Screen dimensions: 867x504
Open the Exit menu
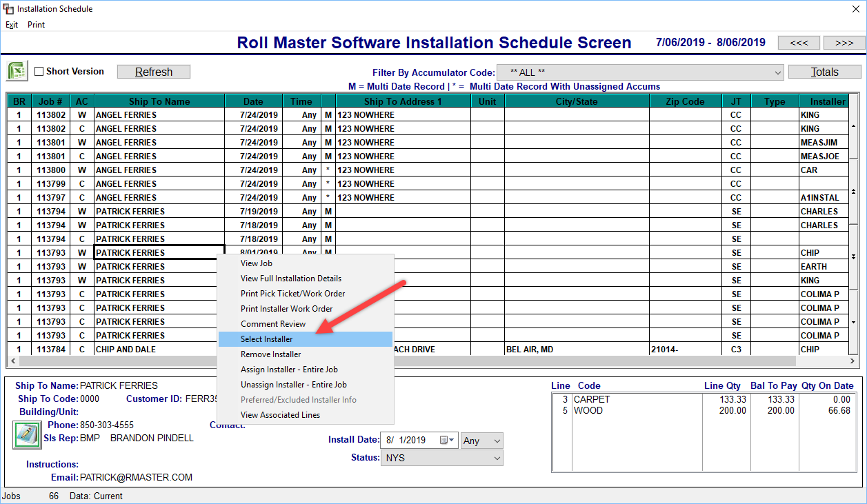(11, 24)
